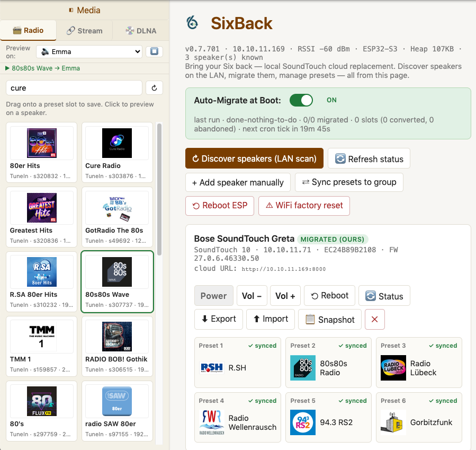Open the cloud URL http://10.10.11.169:8000
Viewport: 476px width, 450px height.
pos(284,269)
